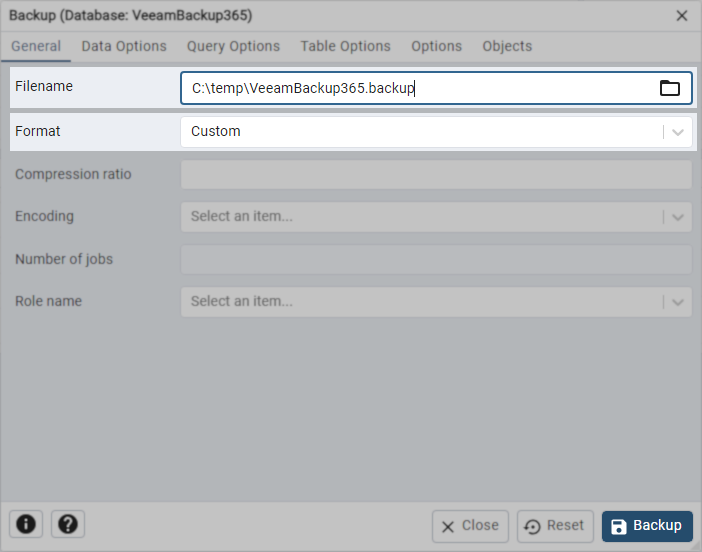
Task: Click the Compression ratio field
Action: click(x=437, y=174)
